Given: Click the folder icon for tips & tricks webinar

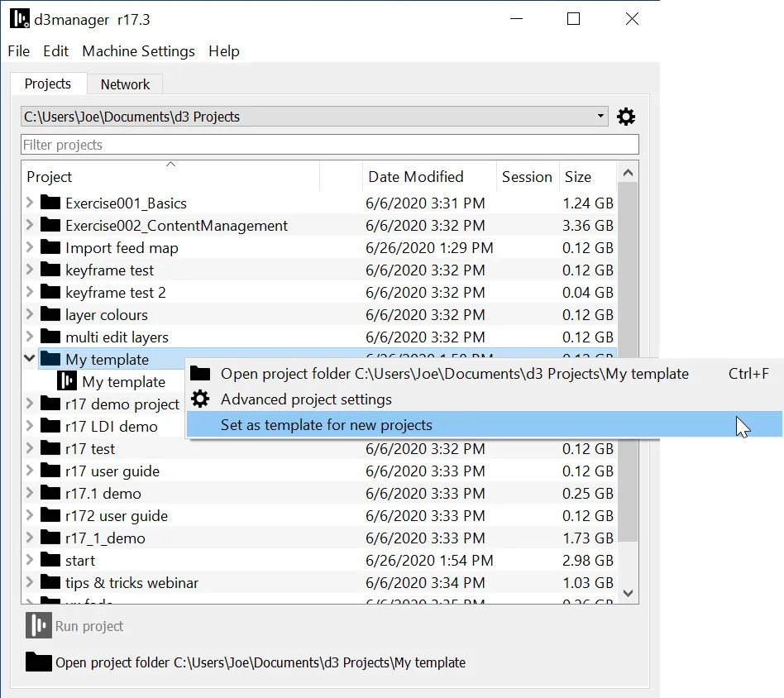Looking at the screenshot, I should click(x=50, y=582).
